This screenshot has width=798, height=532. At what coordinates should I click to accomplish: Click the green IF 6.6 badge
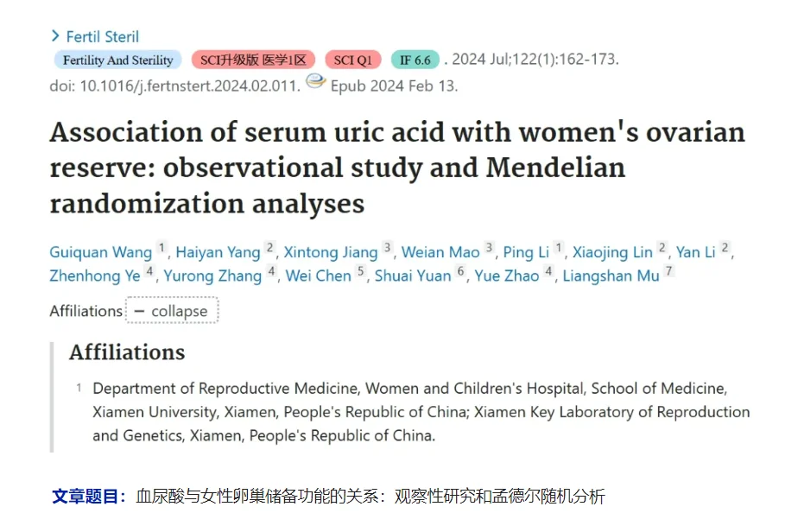tap(415, 60)
